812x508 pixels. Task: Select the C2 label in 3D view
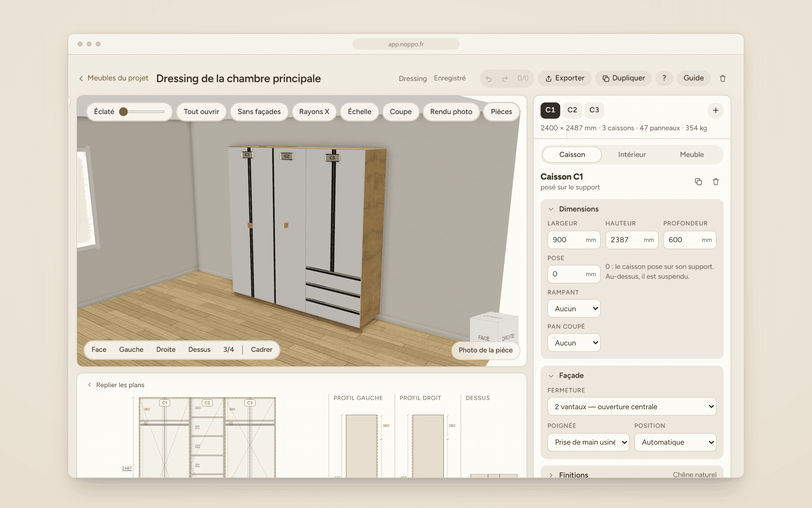click(x=286, y=156)
